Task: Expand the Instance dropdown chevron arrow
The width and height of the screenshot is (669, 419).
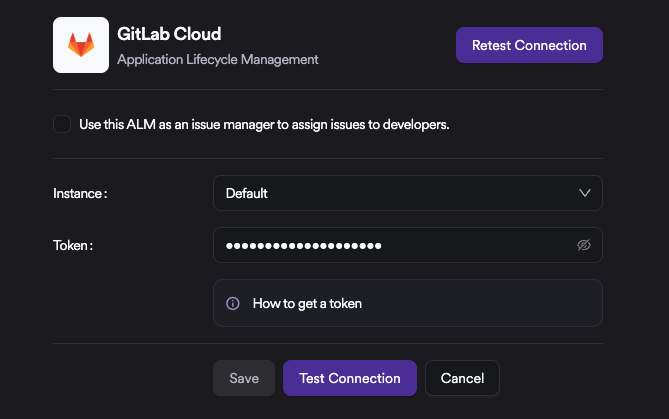Action: click(585, 193)
